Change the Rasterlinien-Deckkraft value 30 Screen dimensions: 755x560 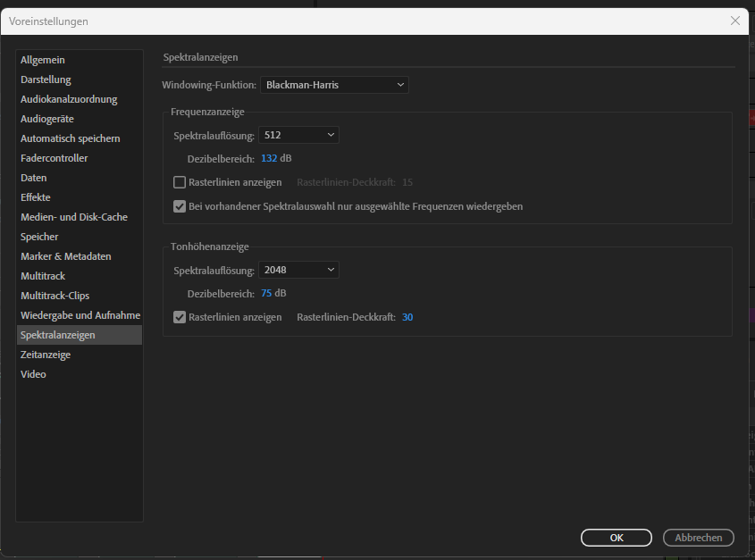[407, 316]
